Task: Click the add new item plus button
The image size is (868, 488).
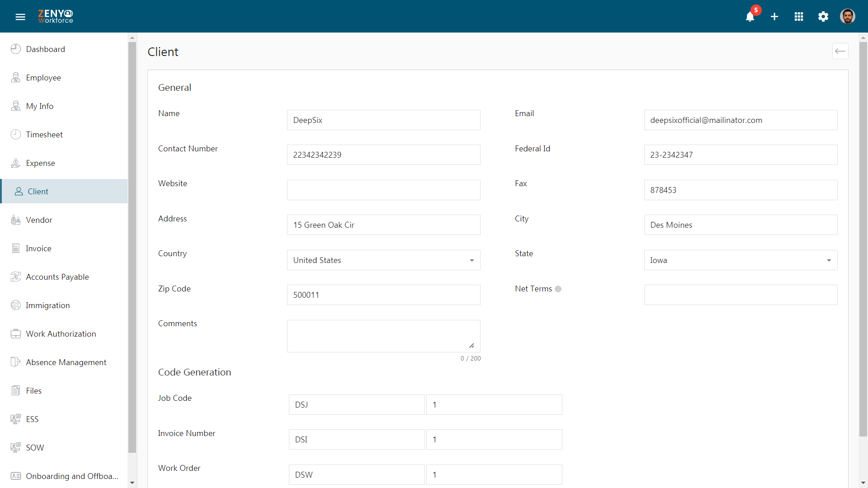Action: (x=774, y=16)
